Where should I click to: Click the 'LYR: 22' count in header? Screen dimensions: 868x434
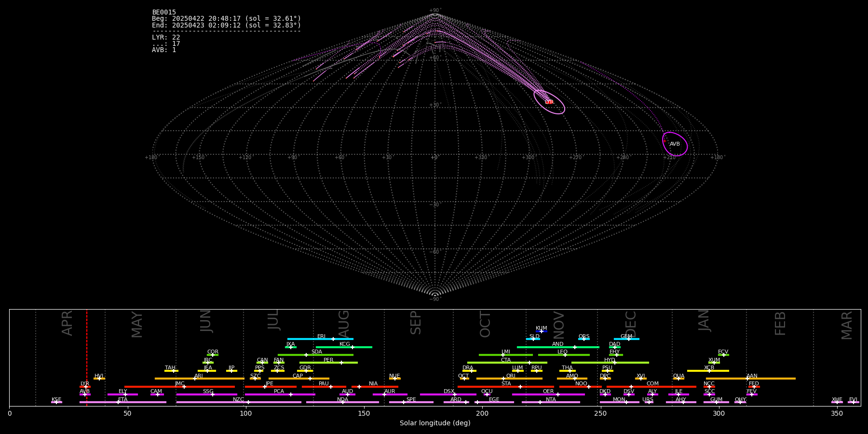click(166, 37)
